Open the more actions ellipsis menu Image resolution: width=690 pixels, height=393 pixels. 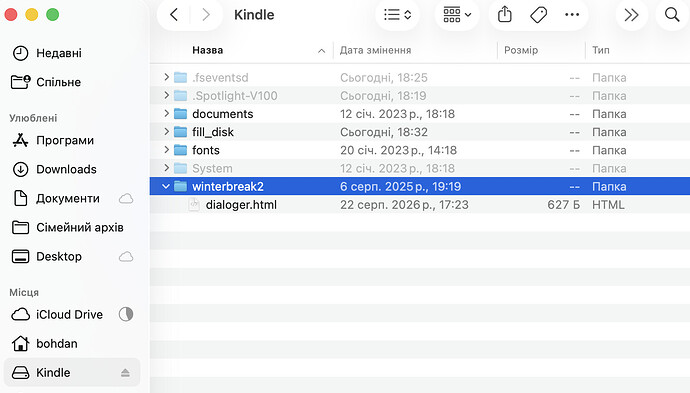pyautogui.click(x=572, y=15)
